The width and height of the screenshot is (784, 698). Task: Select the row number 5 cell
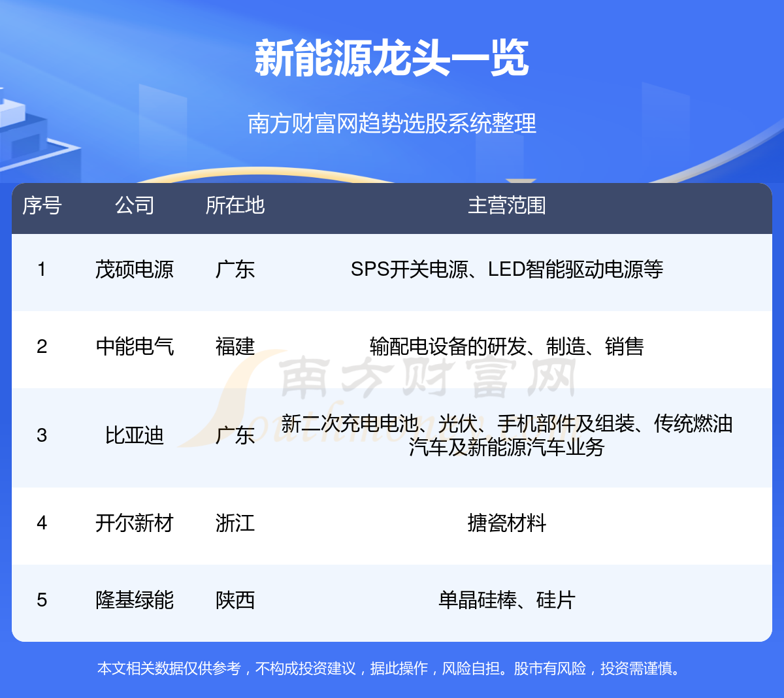(x=42, y=600)
